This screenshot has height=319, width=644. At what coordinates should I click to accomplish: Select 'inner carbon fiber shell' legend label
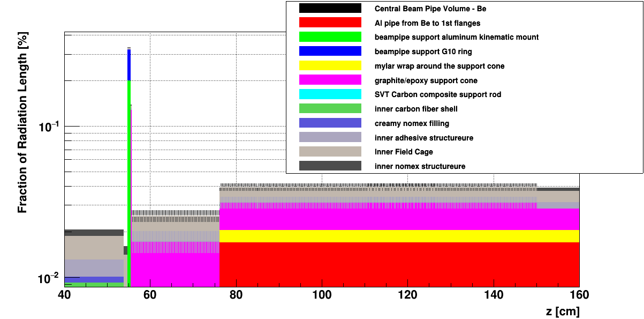(x=416, y=109)
